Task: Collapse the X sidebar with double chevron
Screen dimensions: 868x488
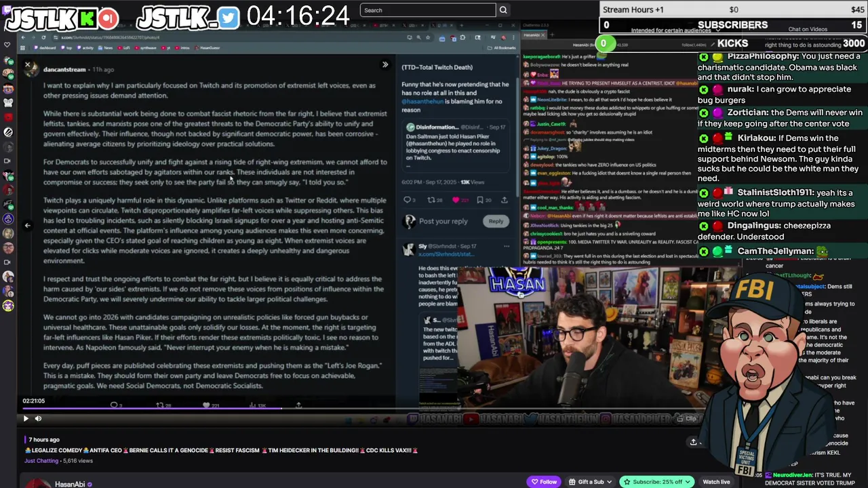Action: click(385, 64)
